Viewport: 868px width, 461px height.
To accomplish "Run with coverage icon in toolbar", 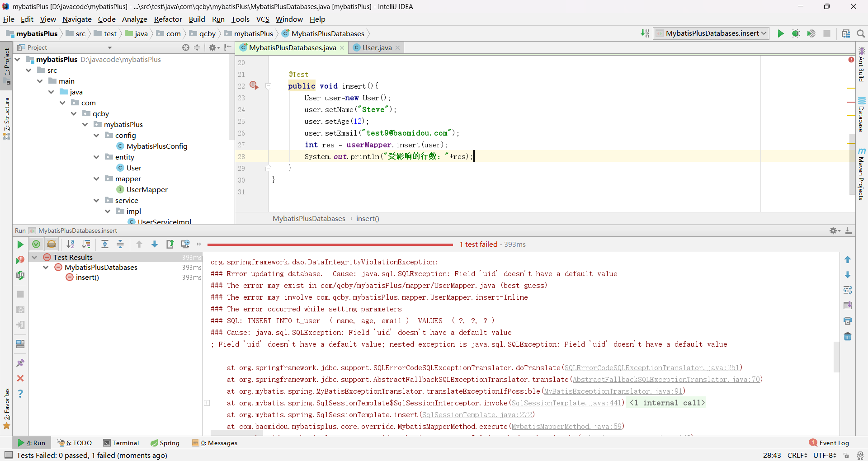I will (811, 33).
